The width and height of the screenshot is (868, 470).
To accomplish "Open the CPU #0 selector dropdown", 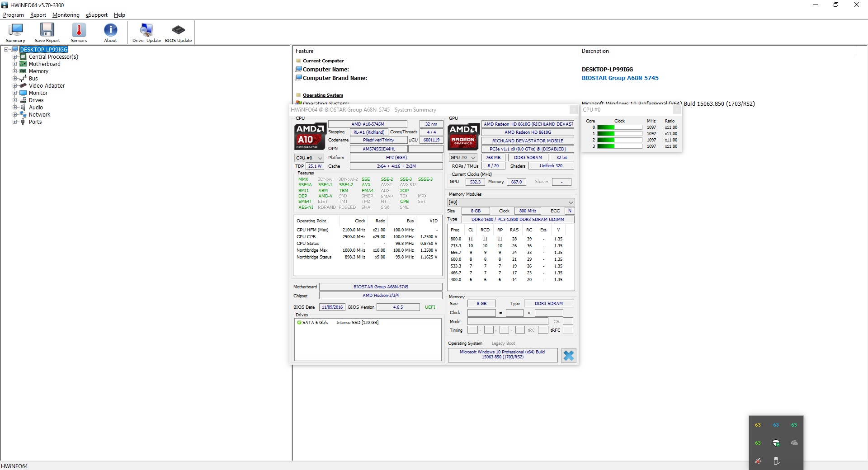I will pyautogui.click(x=309, y=158).
